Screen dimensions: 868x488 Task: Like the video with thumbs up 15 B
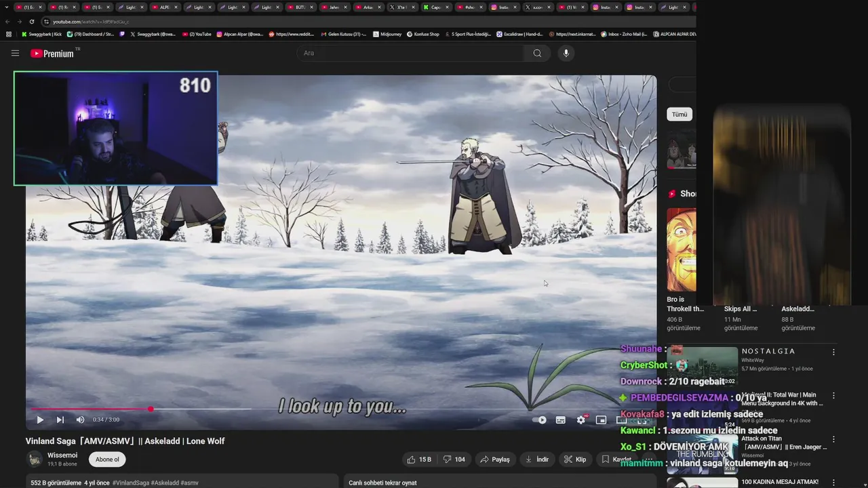click(419, 459)
